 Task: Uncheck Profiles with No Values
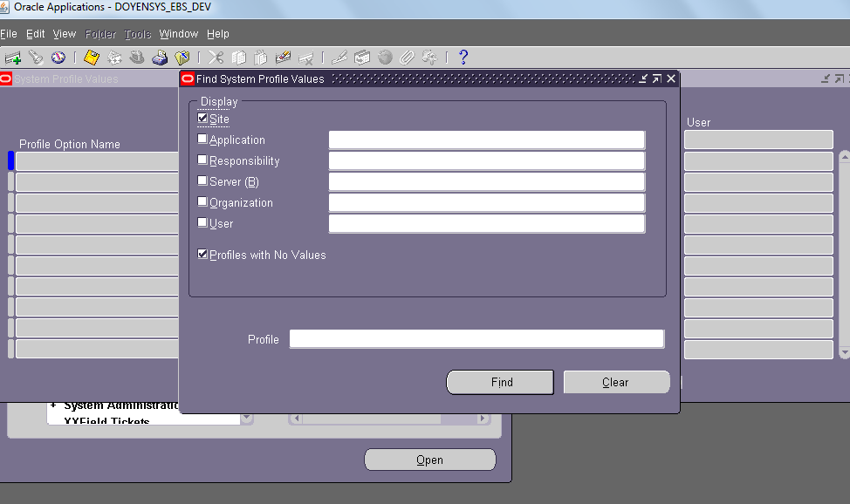(x=202, y=254)
